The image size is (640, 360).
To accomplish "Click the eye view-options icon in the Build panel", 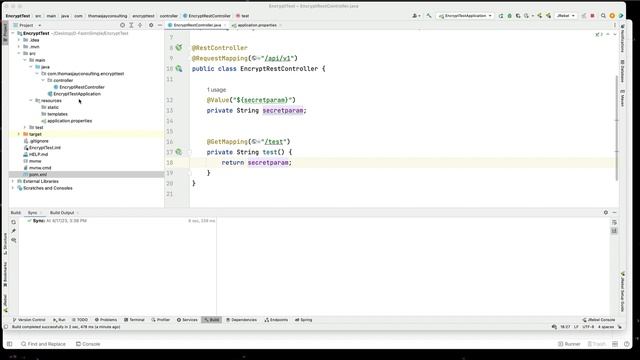I will tap(13, 240).
